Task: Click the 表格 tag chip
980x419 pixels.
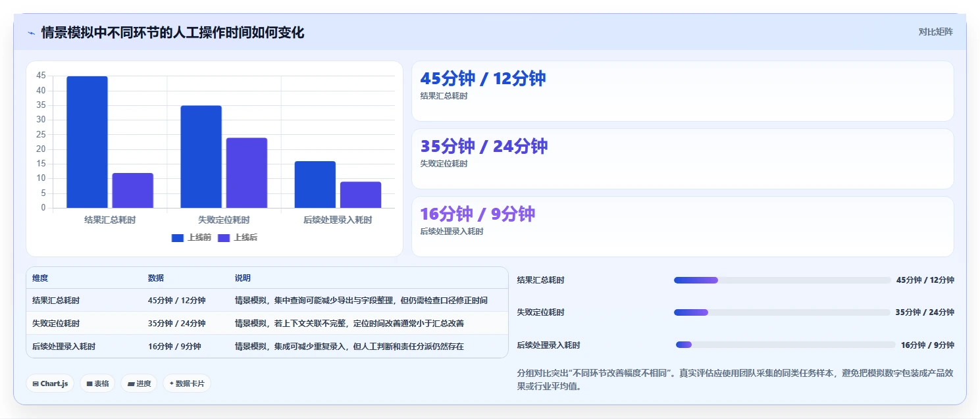Action: [x=97, y=383]
